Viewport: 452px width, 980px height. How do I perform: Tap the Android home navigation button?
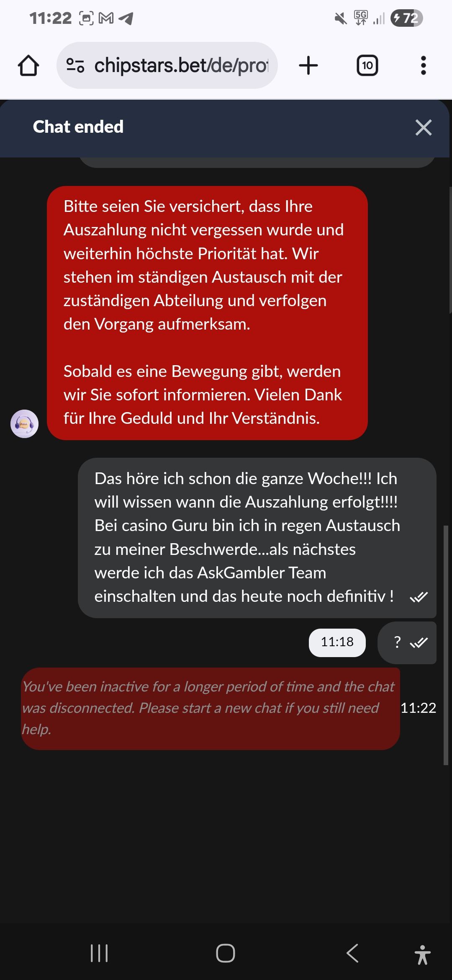pyautogui.click(x=226, y=953)
